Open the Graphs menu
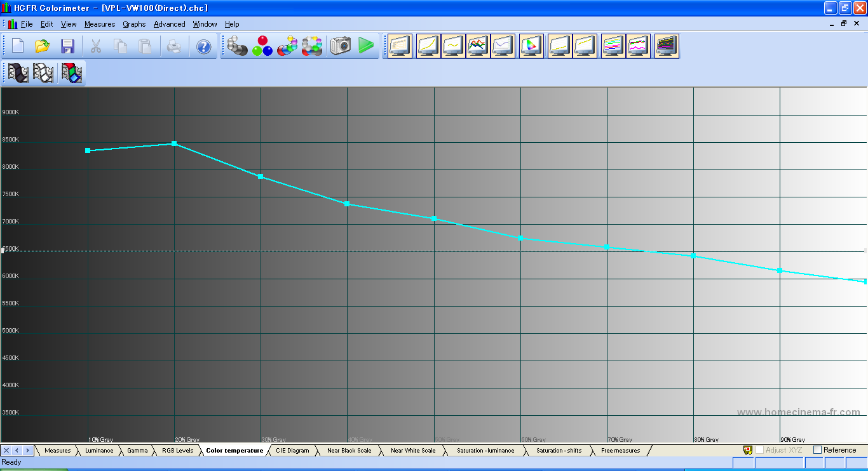Screen dimensions: 868x471 [134, 24]
